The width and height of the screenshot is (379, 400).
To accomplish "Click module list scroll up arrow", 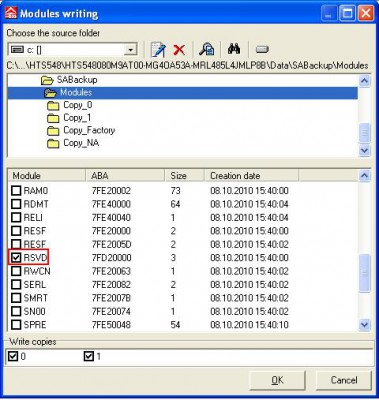I will click(364, 176).
